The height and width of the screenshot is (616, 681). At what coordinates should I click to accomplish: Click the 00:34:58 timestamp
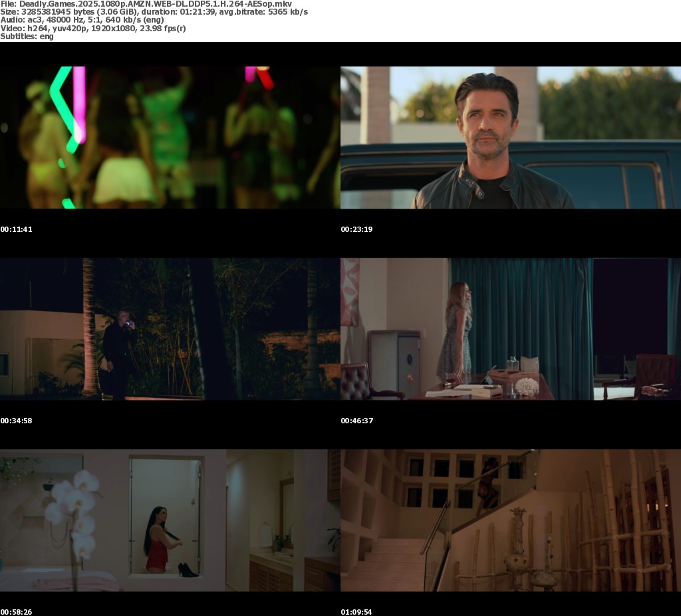click(x=17, y=421)
